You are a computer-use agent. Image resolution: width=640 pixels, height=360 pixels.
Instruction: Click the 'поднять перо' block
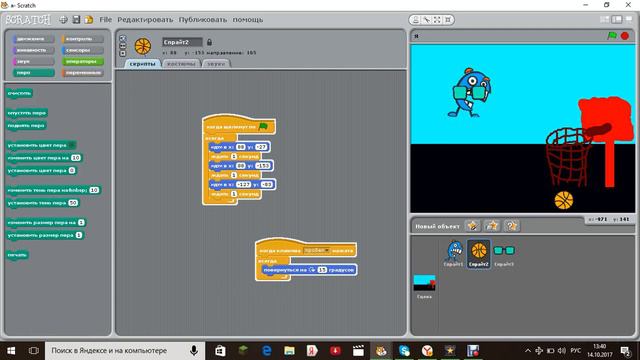pyautogui.click(x=26, y=126)
